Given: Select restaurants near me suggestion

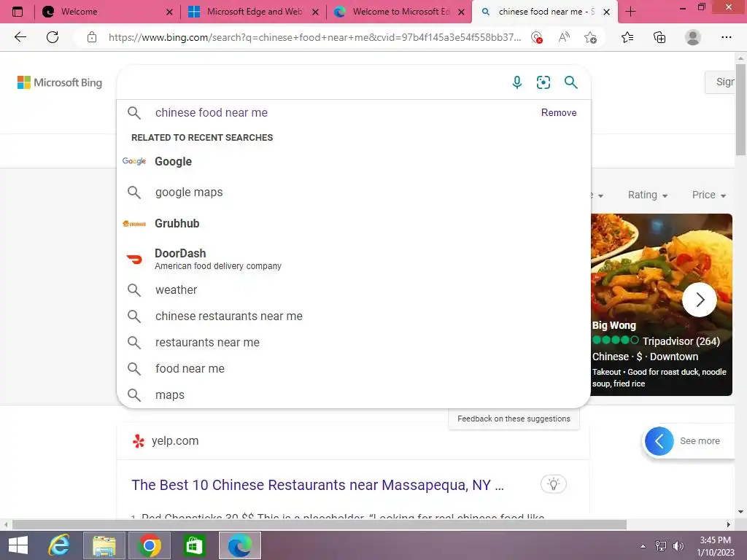Looking at the screenshot, I should (354, 343).
